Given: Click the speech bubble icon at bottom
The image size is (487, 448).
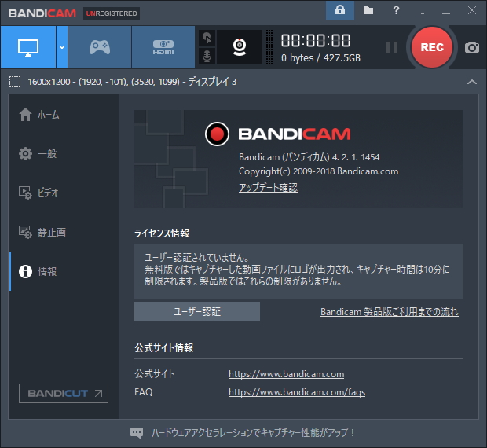Looking at the screenshot, I should [137, 432].
